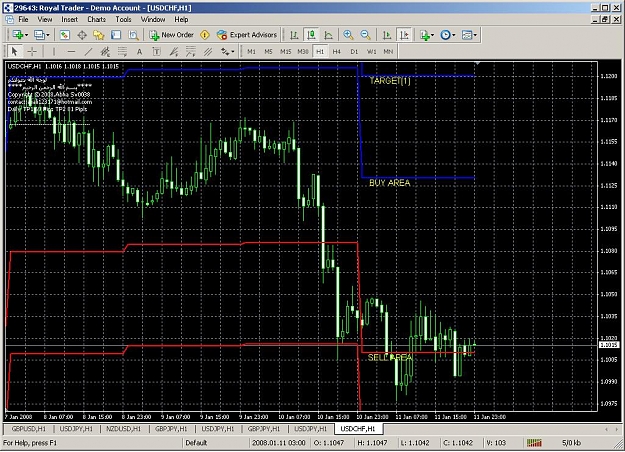Toggle chart auto scroll
The width and height of the screenshot is (625, 452).
pyautogui.click(x=387, y=35)
